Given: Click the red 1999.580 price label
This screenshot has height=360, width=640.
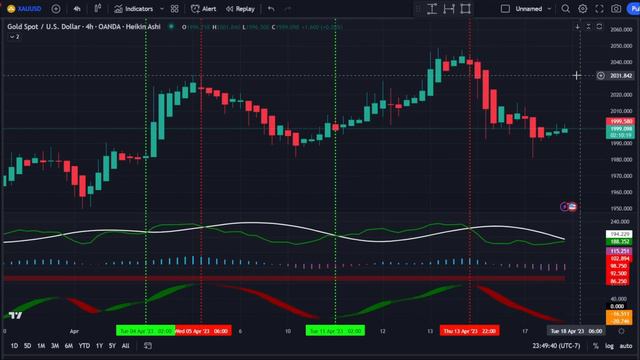Looking at the screenshot, I should pos(620,121).
